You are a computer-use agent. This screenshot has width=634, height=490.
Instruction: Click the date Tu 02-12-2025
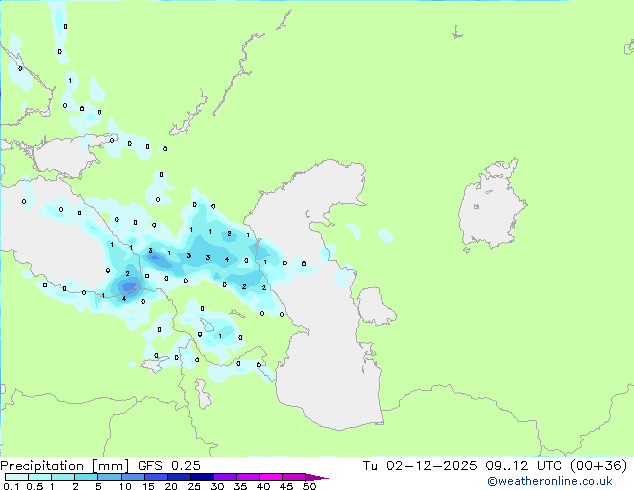tap(420, 466)
